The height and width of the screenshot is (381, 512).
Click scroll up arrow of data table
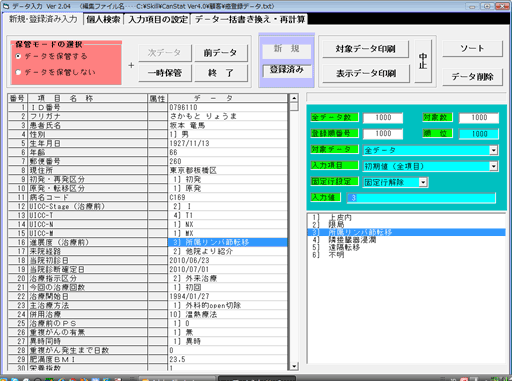pyautogui.click(x=294, y=98)
